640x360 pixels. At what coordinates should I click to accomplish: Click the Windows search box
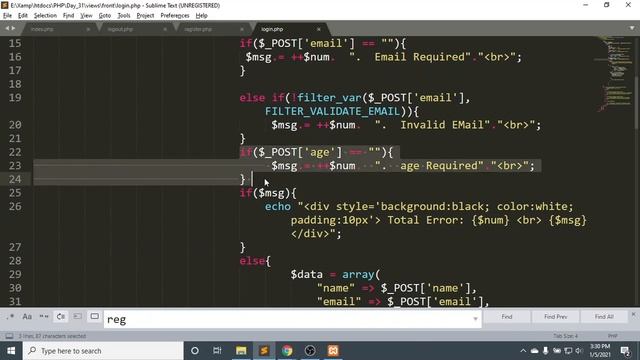point(103,351)
